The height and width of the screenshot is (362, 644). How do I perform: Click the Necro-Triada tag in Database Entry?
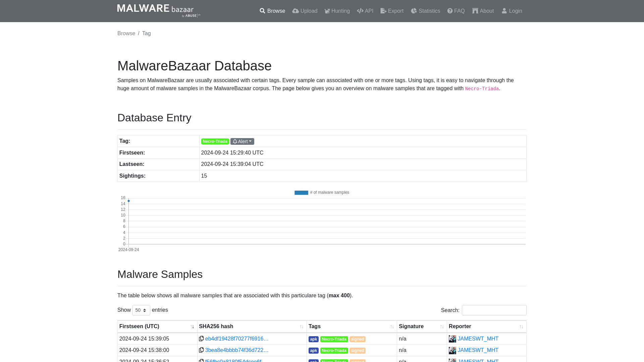[x=215, y=141]
